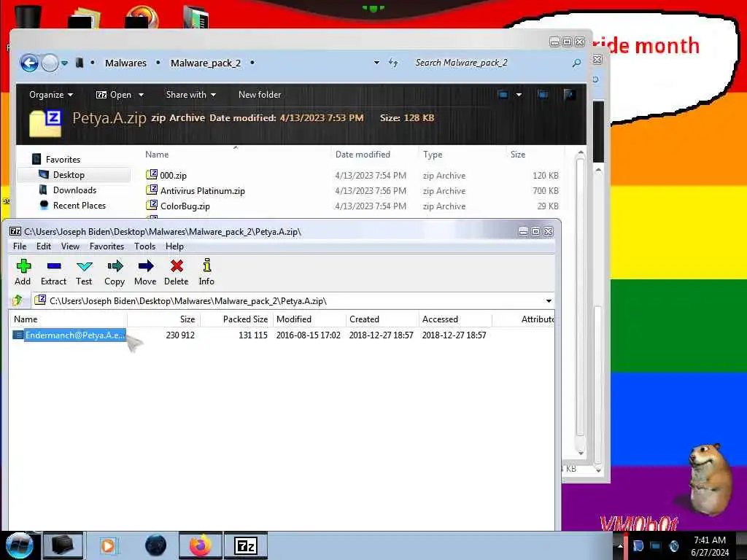
Task: Show hidden system tray icons
Action: [620, 545]
